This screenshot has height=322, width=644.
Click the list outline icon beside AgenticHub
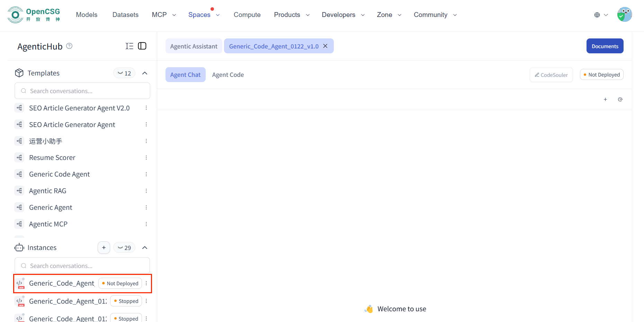point(129,46)
